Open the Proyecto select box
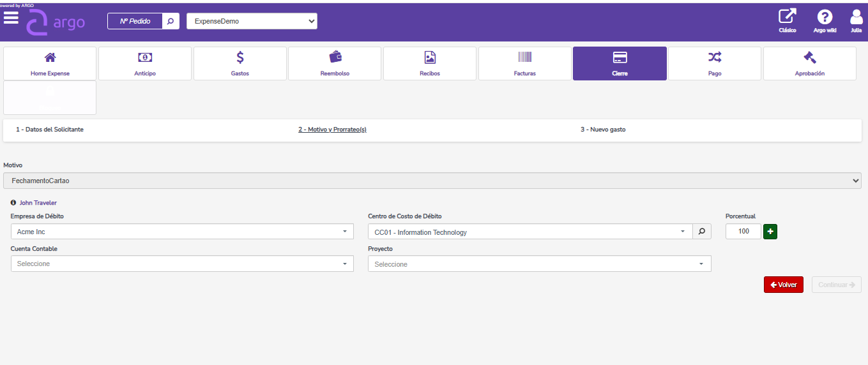Image resolution: width=868 pixels, height=365 pixels. [539, 264]
